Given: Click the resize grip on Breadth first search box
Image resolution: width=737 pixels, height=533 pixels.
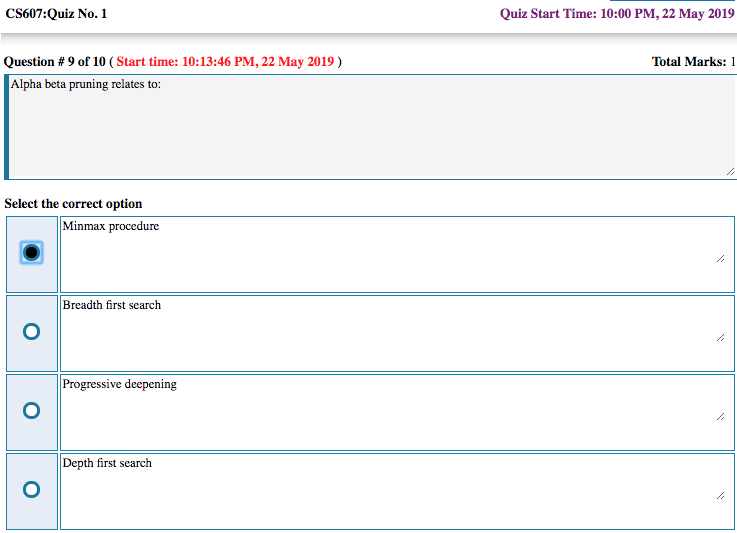Looking at the screenshot, I should point(720,337).
